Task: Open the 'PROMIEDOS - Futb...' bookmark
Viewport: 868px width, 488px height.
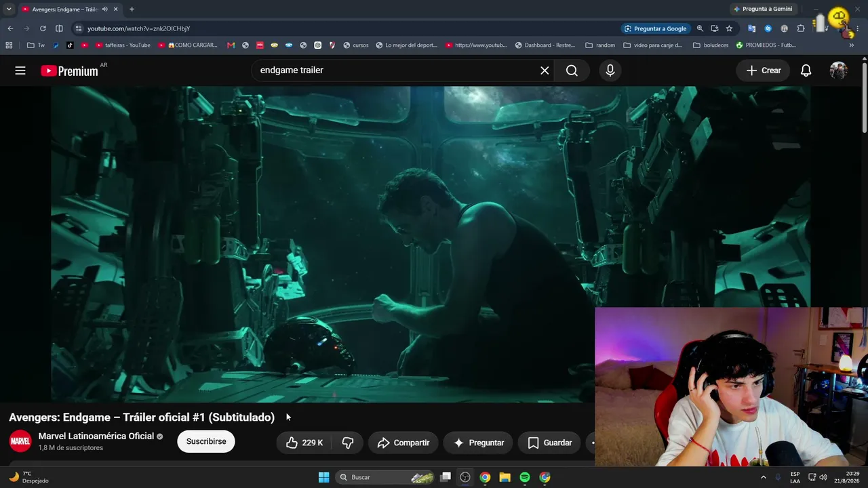Action: pyautogui.click(x=766, y=45)
